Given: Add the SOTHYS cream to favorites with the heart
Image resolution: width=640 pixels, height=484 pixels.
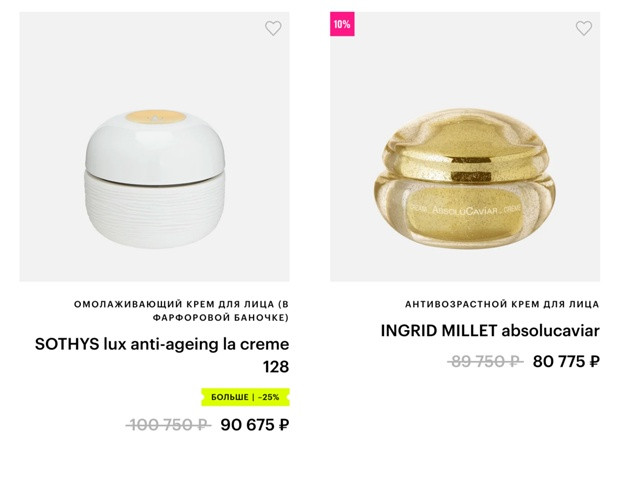Looking at the screenshot, I should pyautogui.click(x=273, y=28).
